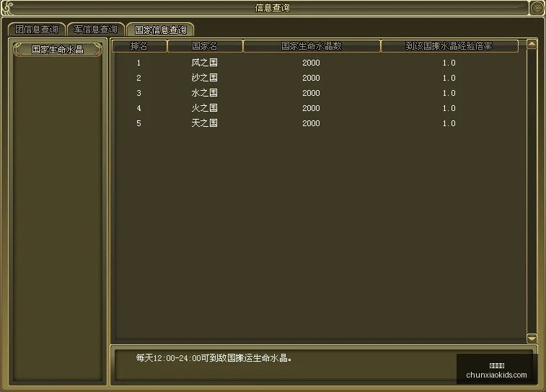Click the 1.0 multiplier for 风之国
Screen dimensions: 546x392
point(449,63)
